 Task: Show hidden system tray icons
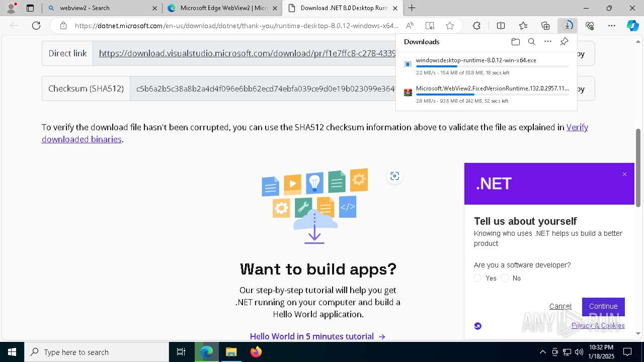coord(542,352)
